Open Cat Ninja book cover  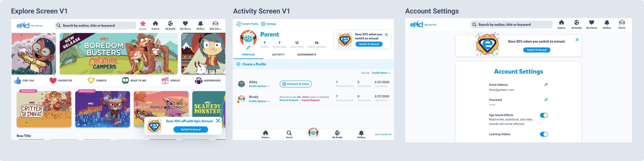[103, 109]
